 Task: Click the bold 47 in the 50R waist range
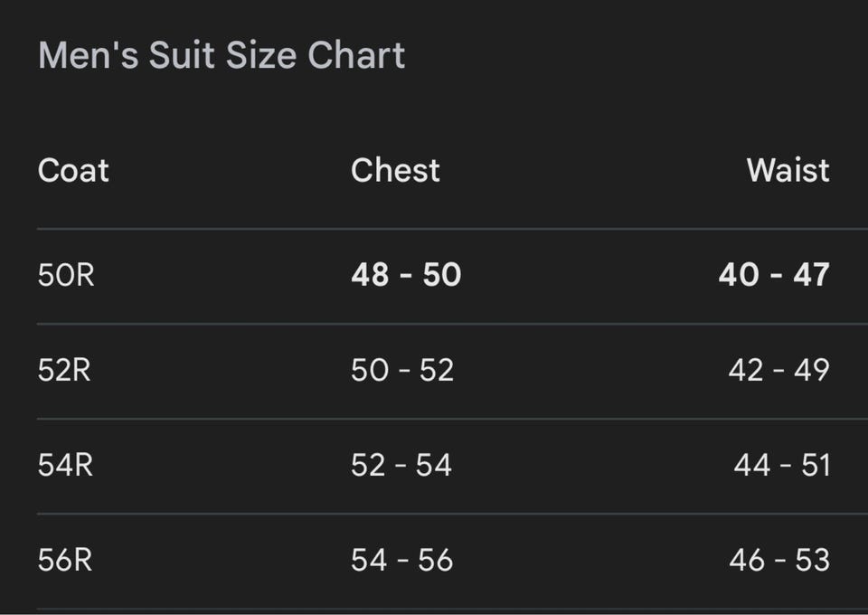pos(811,275)
